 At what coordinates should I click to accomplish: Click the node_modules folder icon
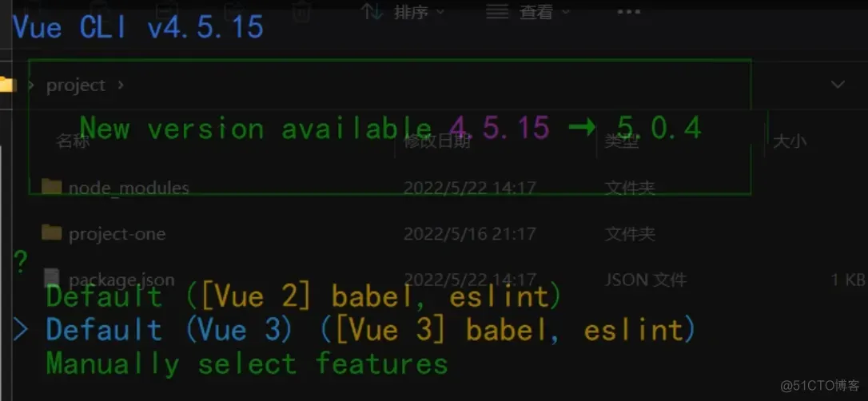point(52,188)
